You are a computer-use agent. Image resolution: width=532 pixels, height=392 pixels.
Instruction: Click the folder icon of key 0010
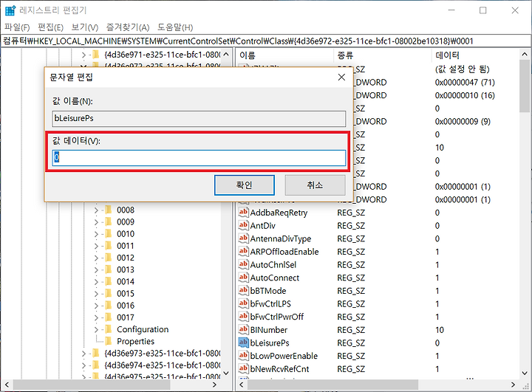(x=108, y=233)
